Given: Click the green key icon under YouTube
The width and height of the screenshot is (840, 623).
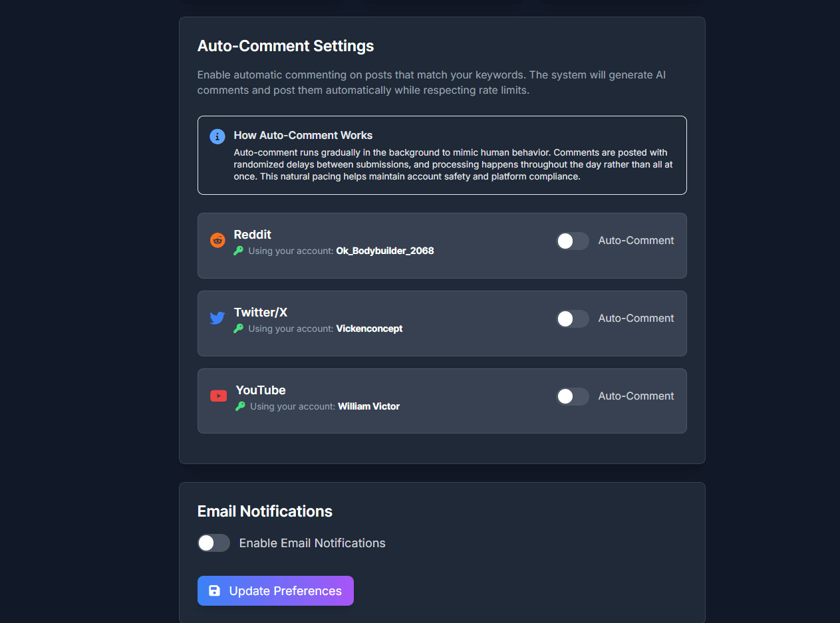Looking at the screenshot, I should pos(240,406).
